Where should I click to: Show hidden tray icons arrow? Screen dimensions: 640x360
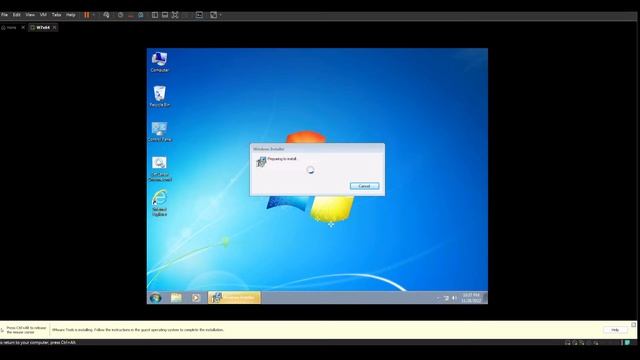coord(438,298)
